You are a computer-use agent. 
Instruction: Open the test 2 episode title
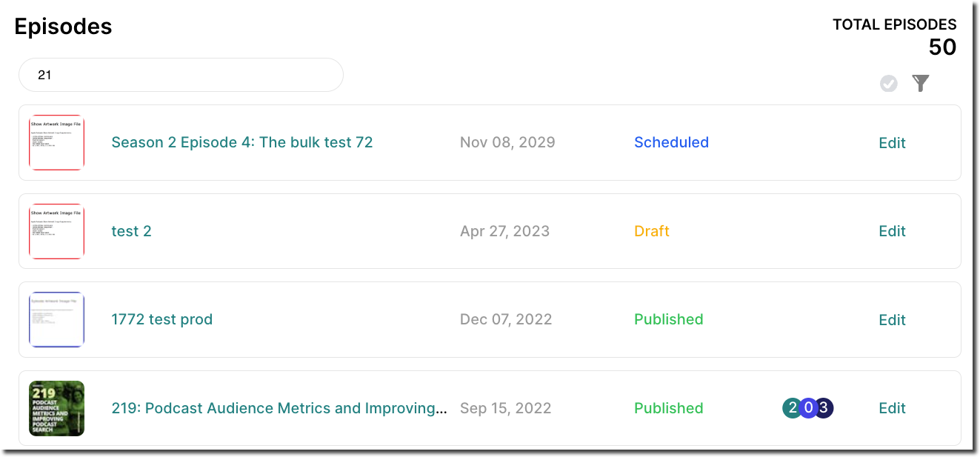pyautogui.click(x=131, y=231)
